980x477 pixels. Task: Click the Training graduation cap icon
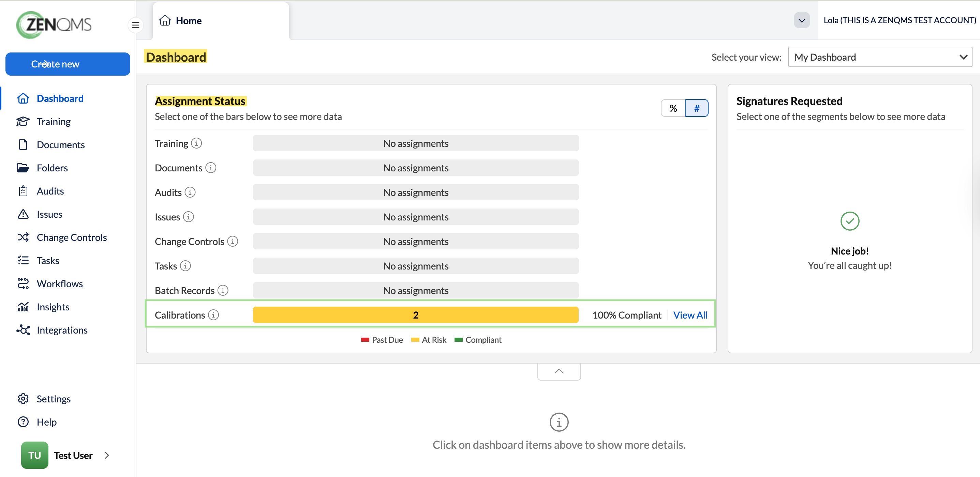coord(23,122)
